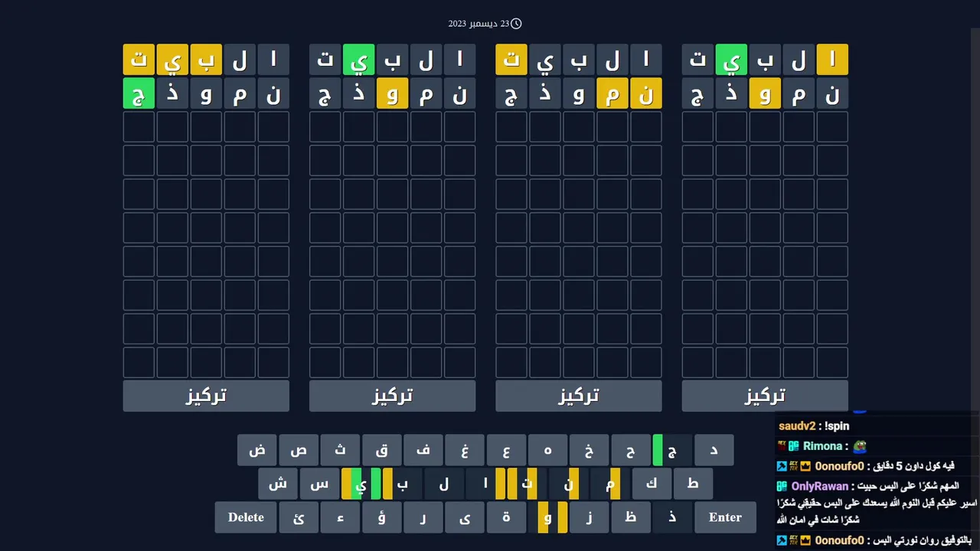The height and width of the screenshot is (551, 980).
Task: Tap the م key on keyboard
Action: coord(609,484)
